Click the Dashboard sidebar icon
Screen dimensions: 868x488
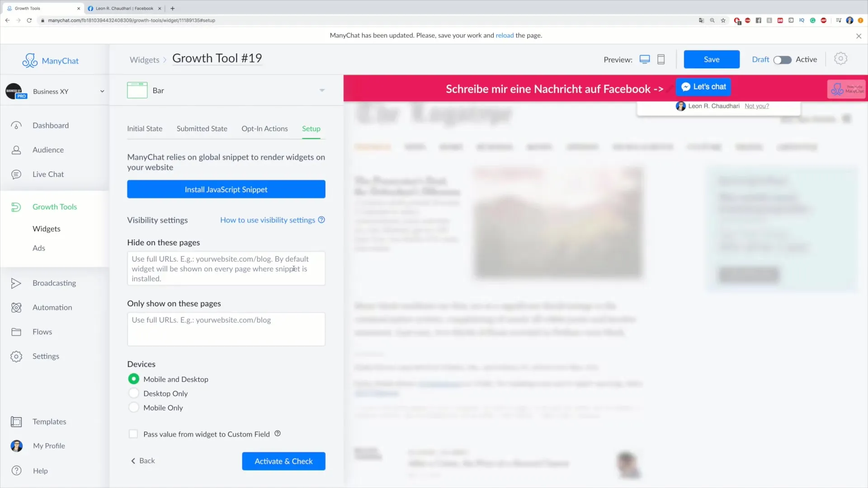(16, 125)
